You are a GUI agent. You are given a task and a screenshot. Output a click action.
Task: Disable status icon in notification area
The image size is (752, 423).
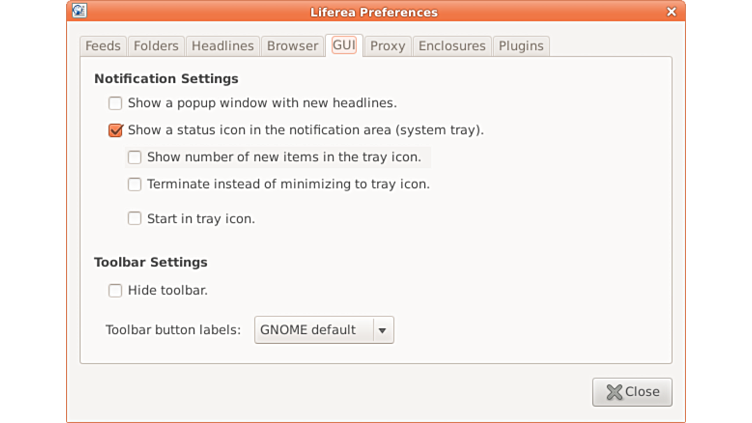116,130
